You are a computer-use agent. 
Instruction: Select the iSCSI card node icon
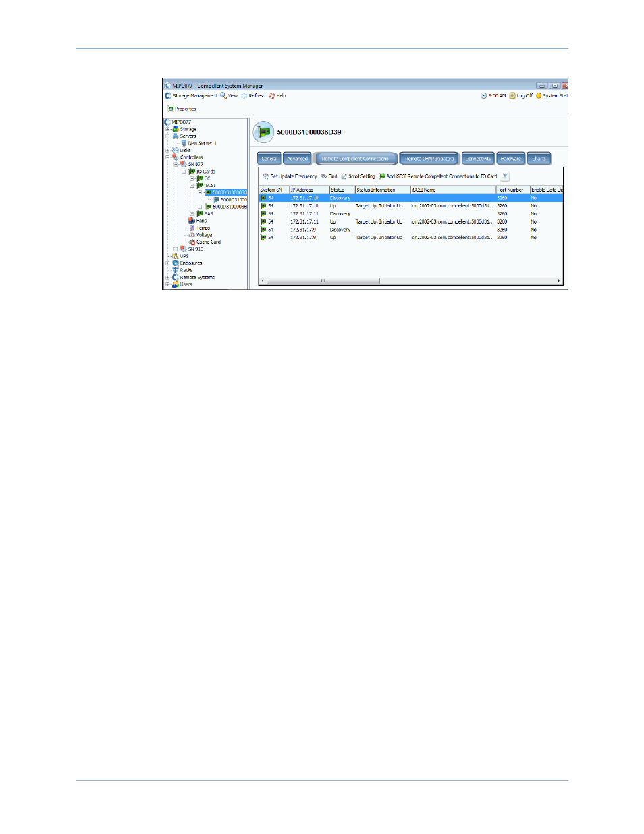[x=200, y=186]
